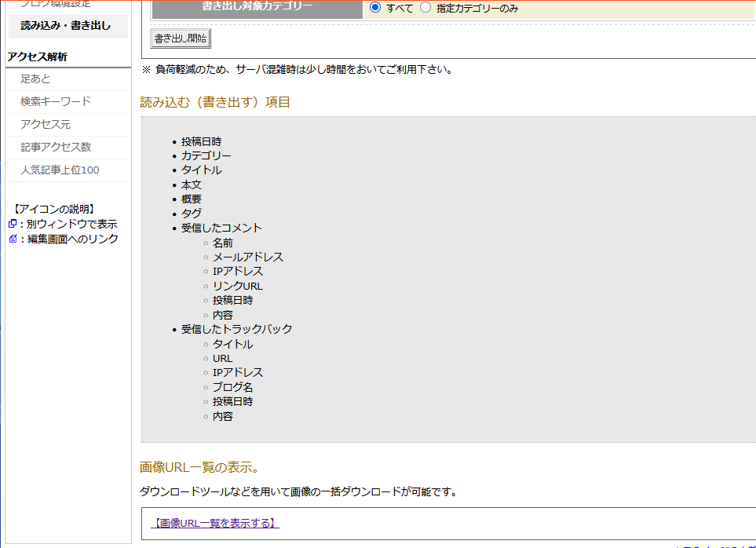This screenshot has width=756, height=548.
Task: Click the 【アイコンの説明】 label
Action: point(53,209)
